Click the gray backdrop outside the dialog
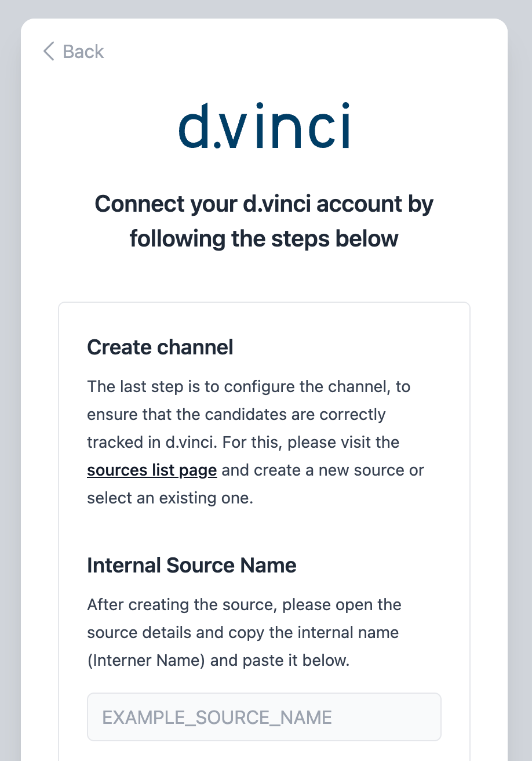532x761 pixels. click(520, 348)
